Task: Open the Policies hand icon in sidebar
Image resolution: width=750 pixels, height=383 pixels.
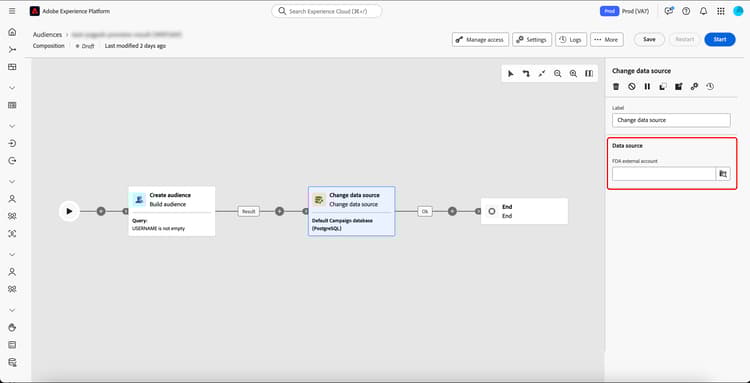Action: pyautogui.click(x=12, y=327)
